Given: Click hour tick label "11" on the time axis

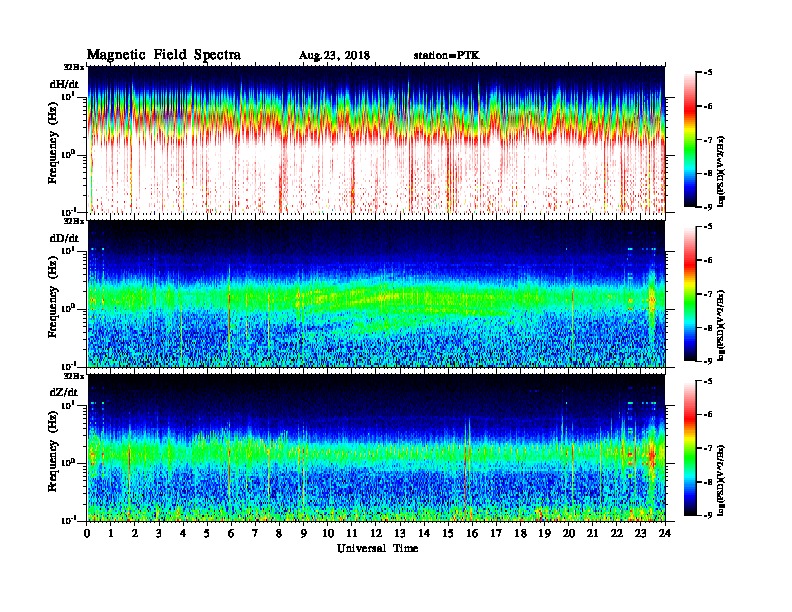Looking at the screenshot, I should tap(352, 533).
